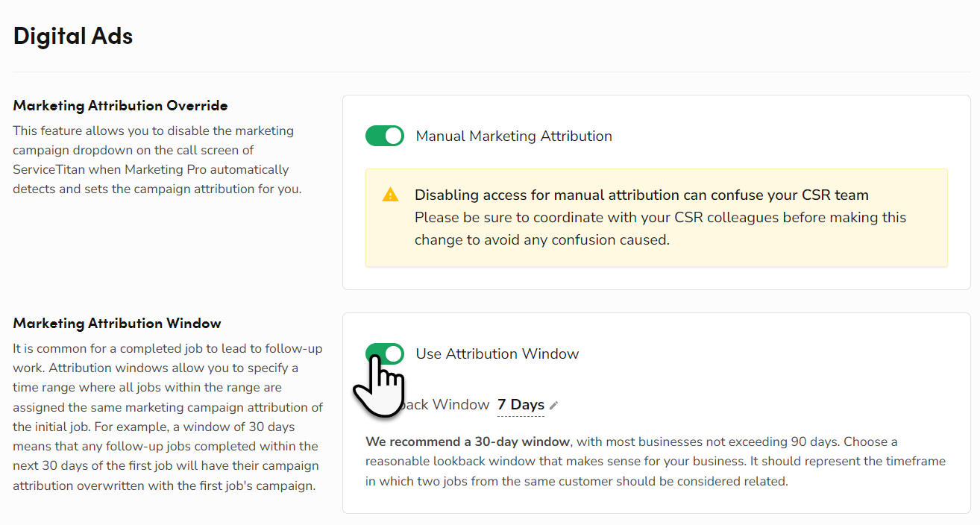
Task: Select the Manual Marketing Attribution label
Action: tap(512, 136)
